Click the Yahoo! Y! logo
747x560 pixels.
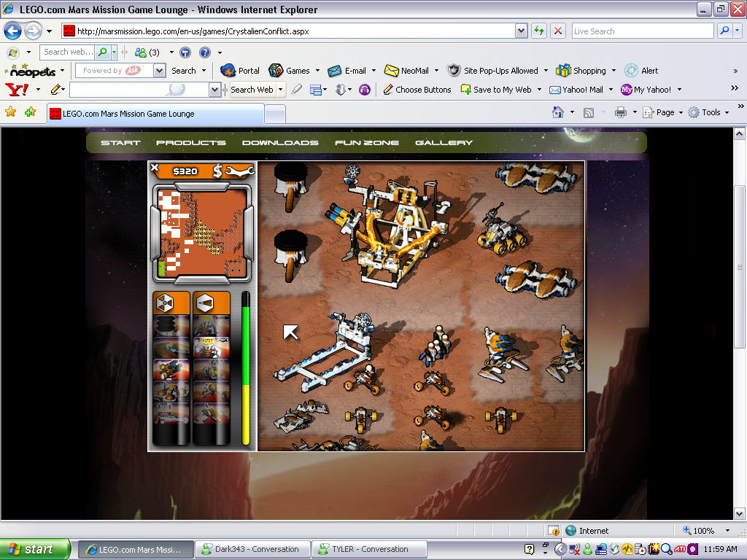coord(17,89)
